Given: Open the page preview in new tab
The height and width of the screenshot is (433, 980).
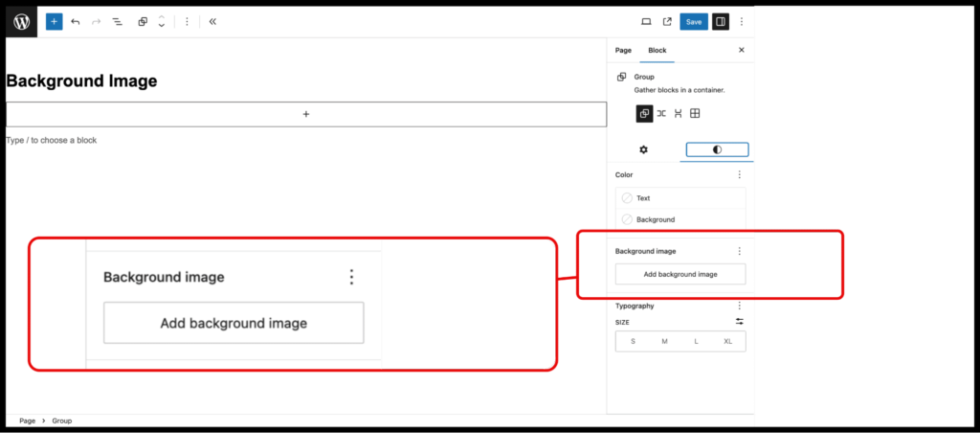Looking at the screenshot, I should point(667,21).
